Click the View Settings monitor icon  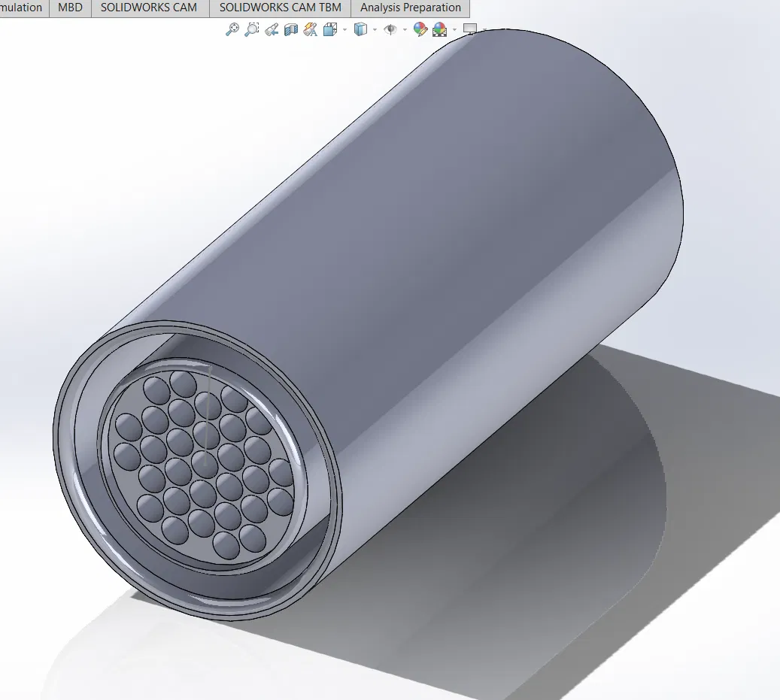click(470, 29)
